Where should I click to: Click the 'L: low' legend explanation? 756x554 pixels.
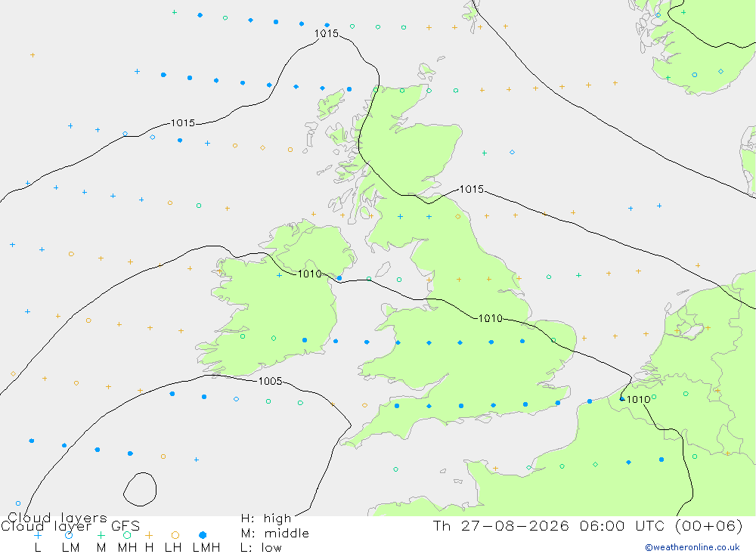coord(261,548)
